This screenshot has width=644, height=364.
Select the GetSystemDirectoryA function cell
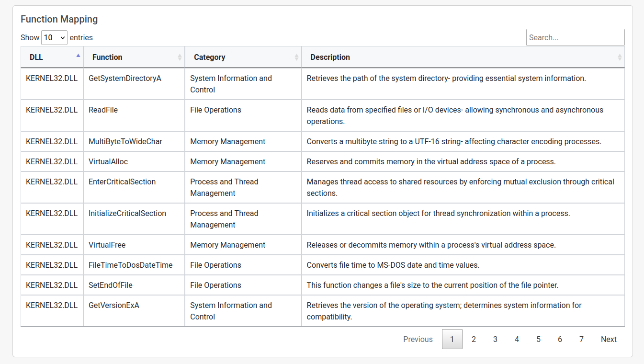coord(134,84)
